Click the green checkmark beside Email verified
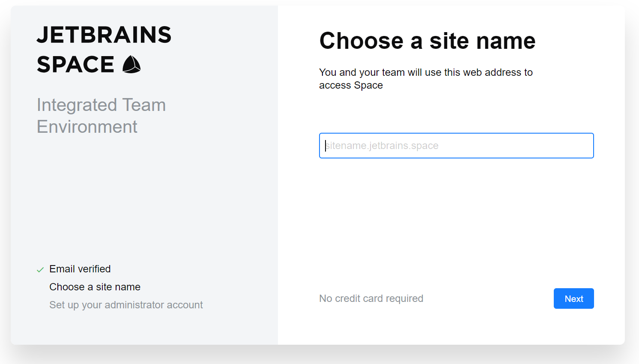Screen dimensions: 639x364 point(40,270)
